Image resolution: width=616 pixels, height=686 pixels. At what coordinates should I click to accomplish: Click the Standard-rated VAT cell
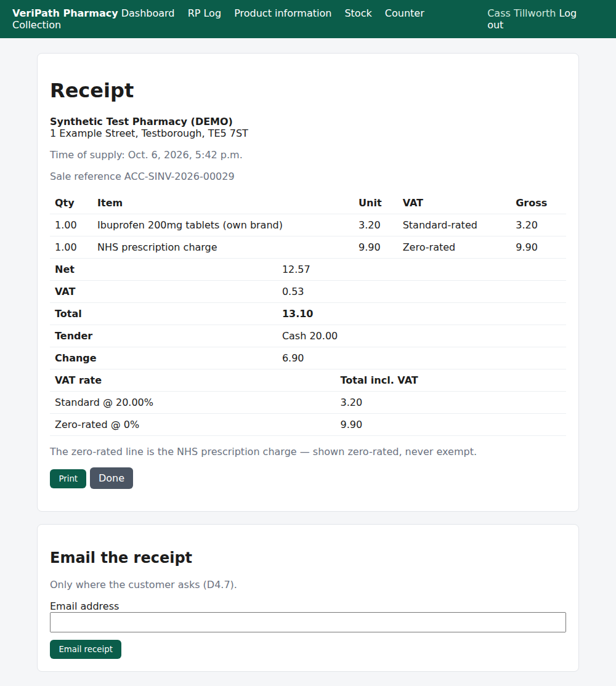440,225
